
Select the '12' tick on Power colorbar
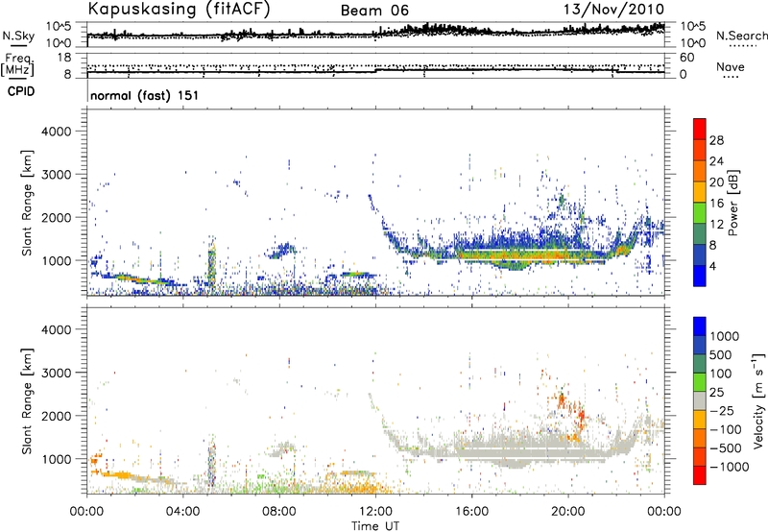[716, 225]
